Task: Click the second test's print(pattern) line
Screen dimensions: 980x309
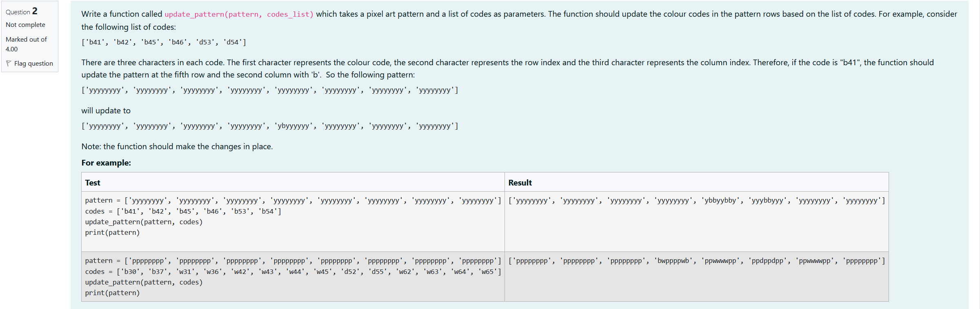Action: click(112, 293)
